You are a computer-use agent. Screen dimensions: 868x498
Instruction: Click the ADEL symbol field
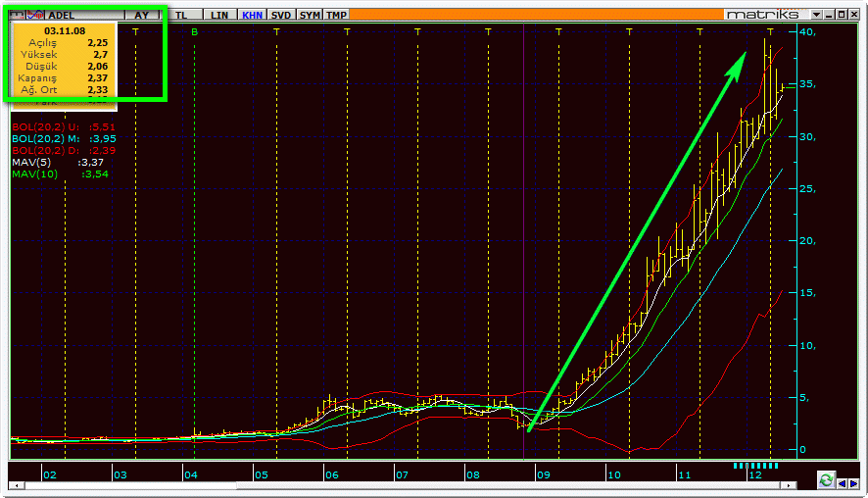[84, 15]
